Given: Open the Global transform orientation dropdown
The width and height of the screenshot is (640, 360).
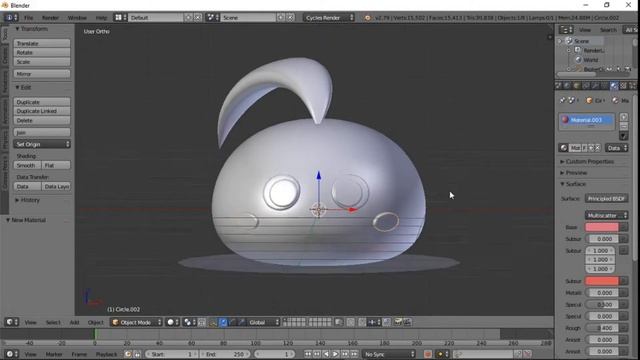Looking at the screenshot, I should point(264,322).
